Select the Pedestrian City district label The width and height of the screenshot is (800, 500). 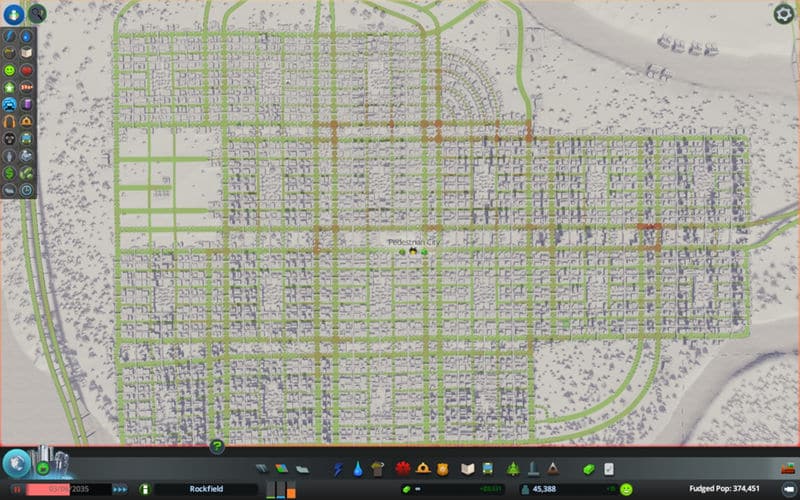[414, 242]
